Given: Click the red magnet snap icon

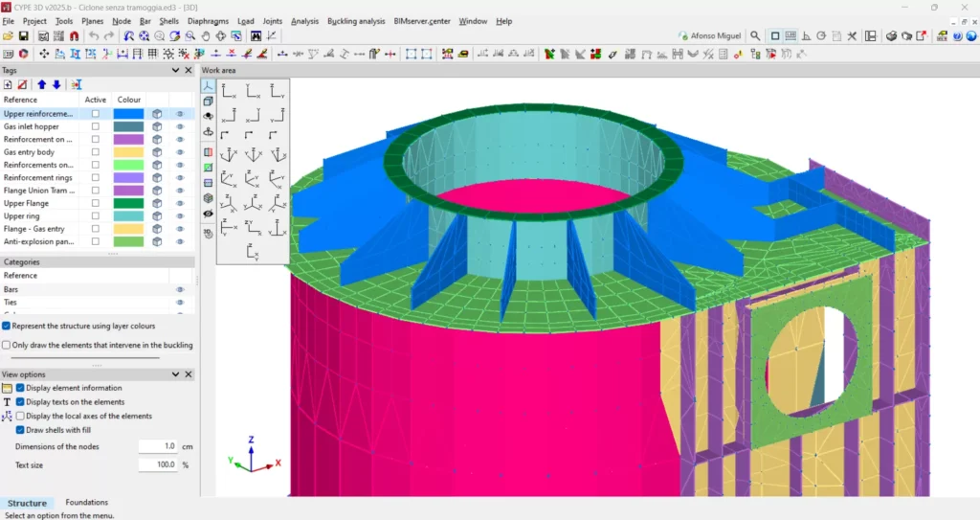Looking at the screenshot, I should [74, 36].
